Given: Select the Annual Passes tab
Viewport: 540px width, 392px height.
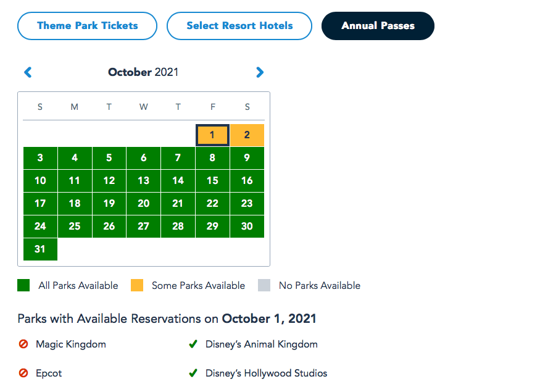Looking at the screenshot, I should tap(378, 26).
